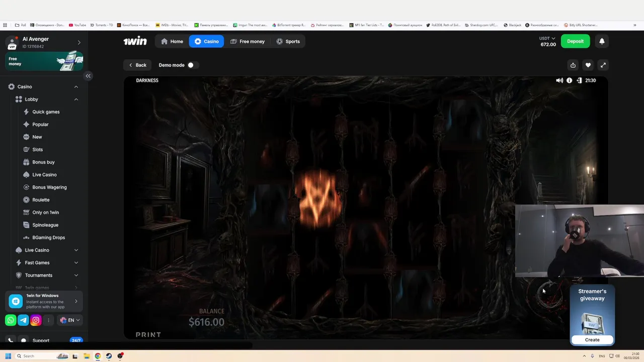644x362 pixels.
Task: Open Chrome from the taskbar
Action: click(x=98, y=356)
